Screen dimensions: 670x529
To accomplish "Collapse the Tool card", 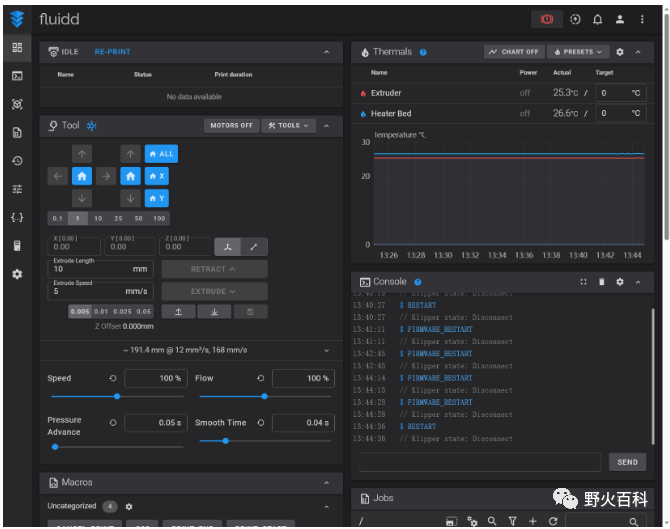I will point(326,126).
